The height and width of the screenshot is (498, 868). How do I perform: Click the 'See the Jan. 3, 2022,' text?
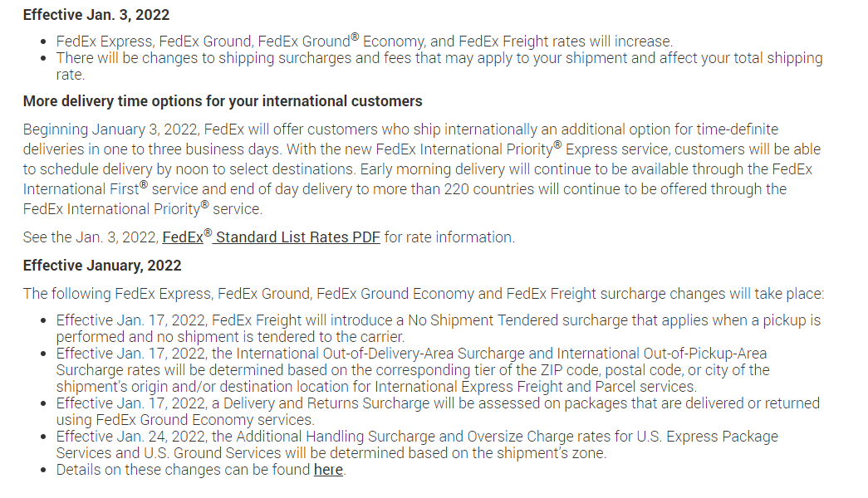[x=91, y=237]
